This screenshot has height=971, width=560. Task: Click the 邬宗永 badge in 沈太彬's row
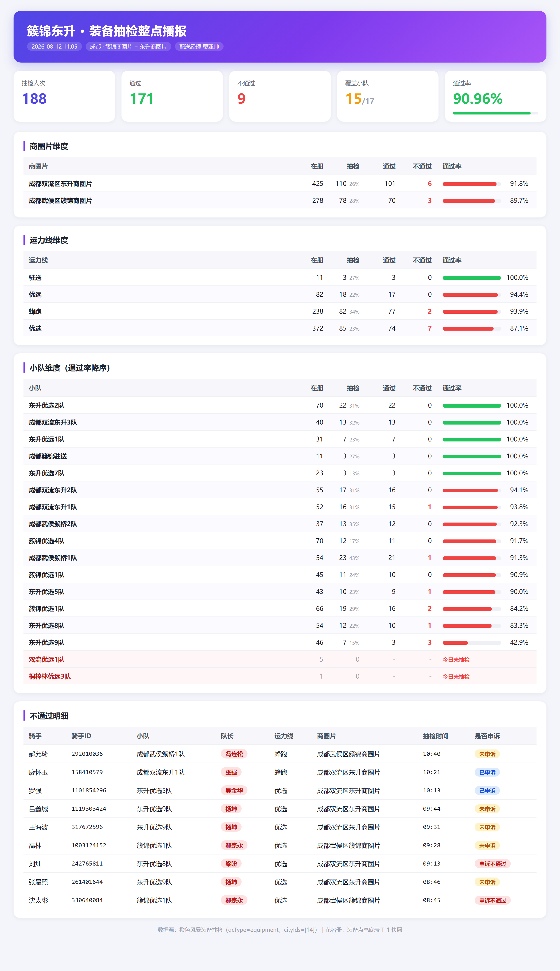[234, 900]
